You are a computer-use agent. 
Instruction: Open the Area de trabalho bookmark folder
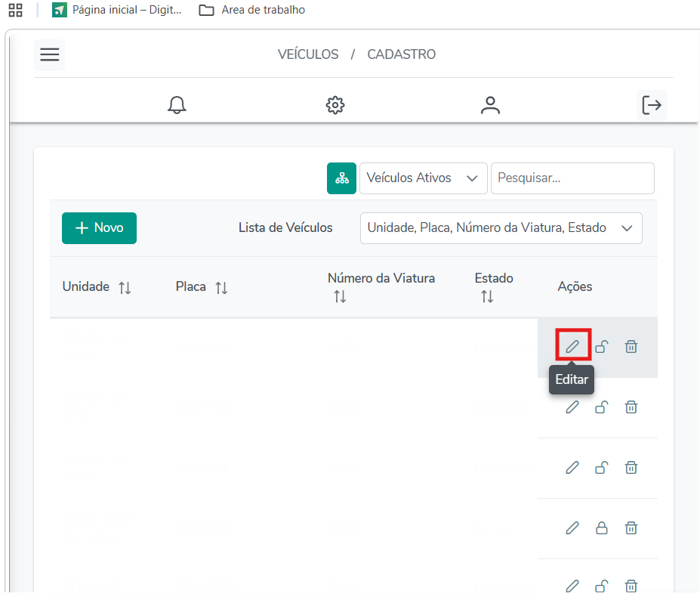point(252,11)
